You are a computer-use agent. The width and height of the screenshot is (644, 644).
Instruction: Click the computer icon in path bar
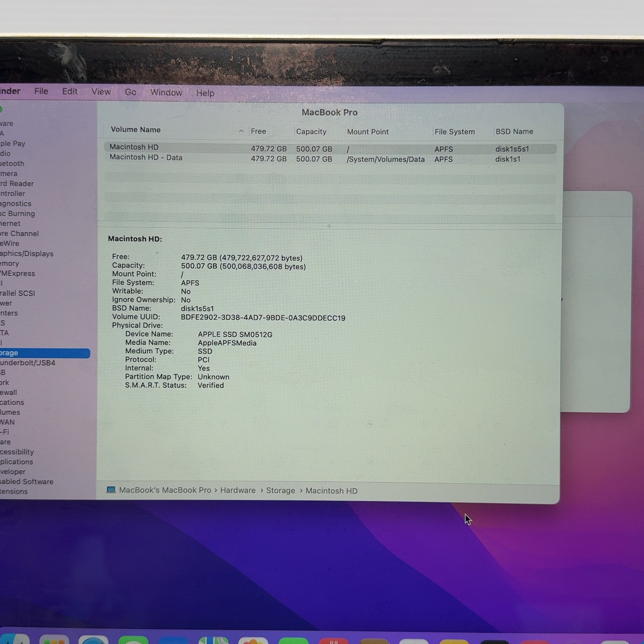pyautogui.click(x=111, y=490)
